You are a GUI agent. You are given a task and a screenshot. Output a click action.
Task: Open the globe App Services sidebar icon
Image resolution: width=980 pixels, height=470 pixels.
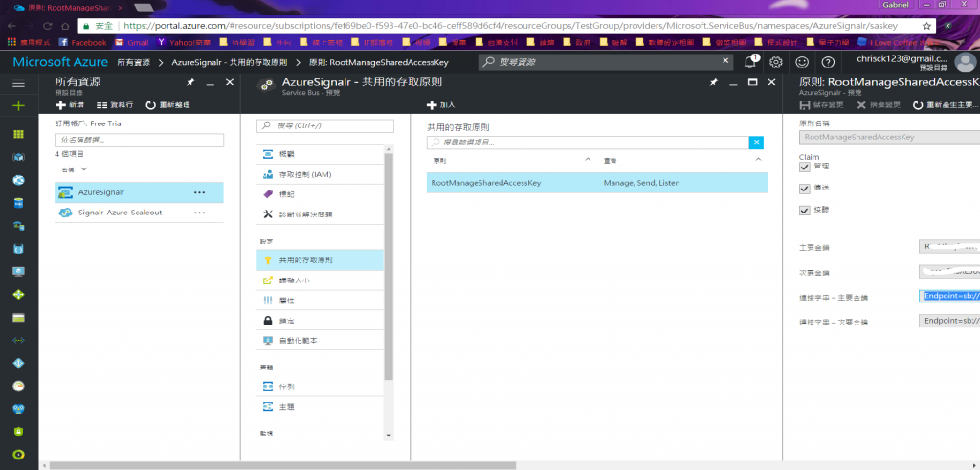click(x=19, y=180)
